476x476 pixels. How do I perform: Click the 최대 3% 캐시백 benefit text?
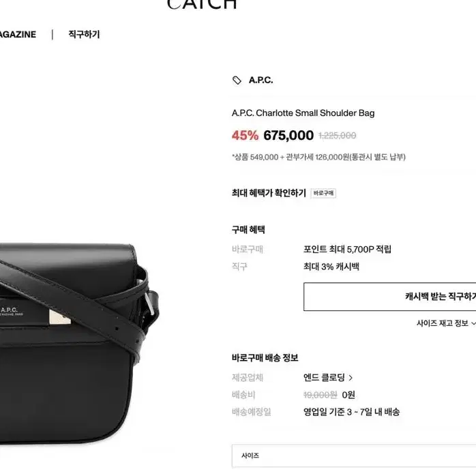(x=331, y=267)
